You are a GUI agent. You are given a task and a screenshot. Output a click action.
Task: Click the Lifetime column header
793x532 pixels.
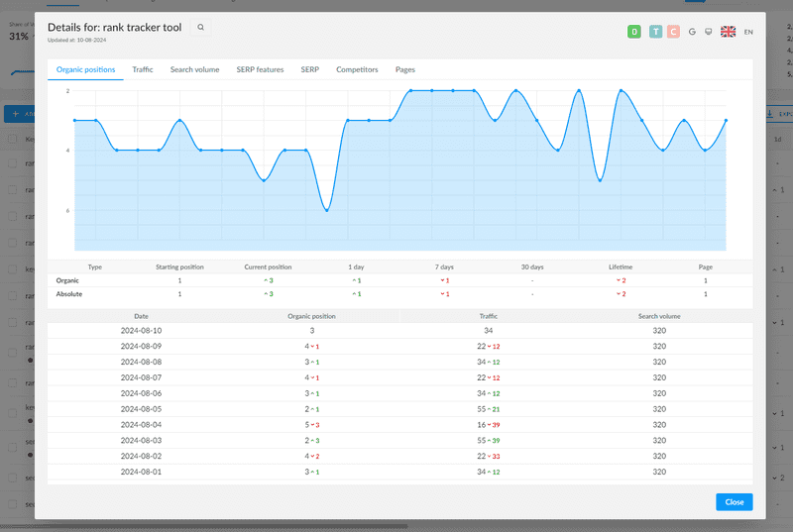coord(621,266)
